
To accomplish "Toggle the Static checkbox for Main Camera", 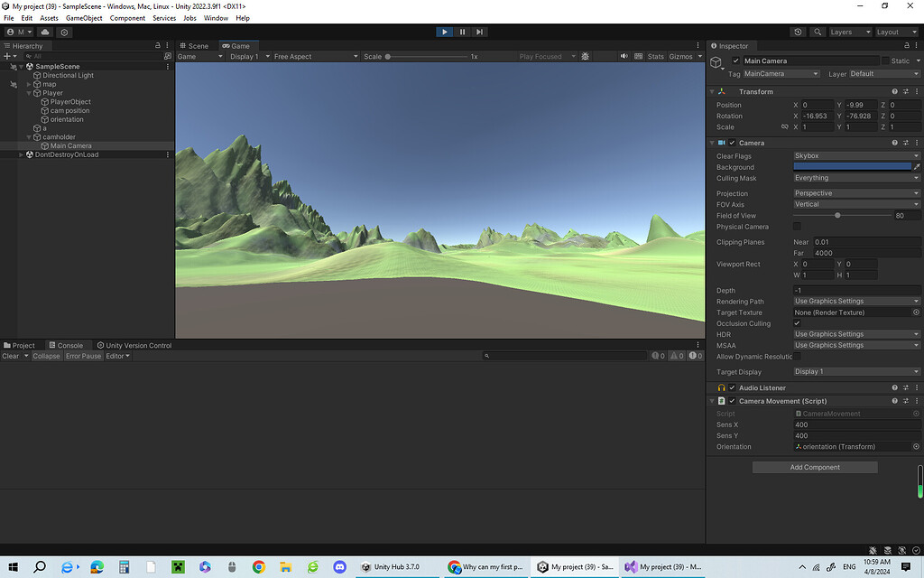I will point(885,61).
